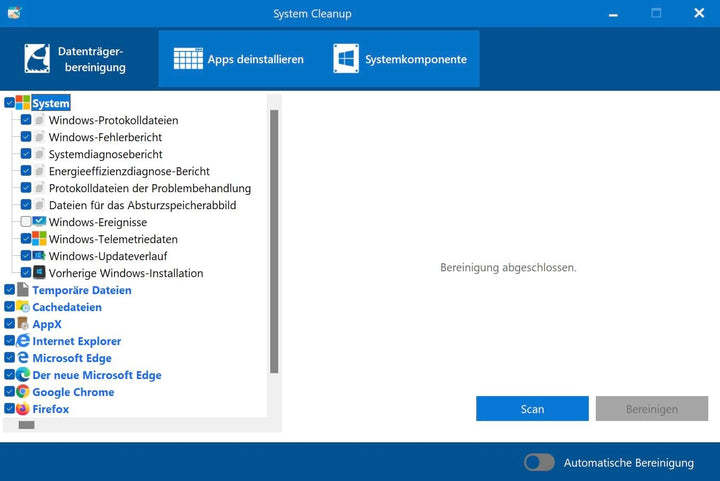Select Dateien für das Absturzspeicherabbild text
The height and width of the screenshot is (481, 720).
tap(142, 205)
